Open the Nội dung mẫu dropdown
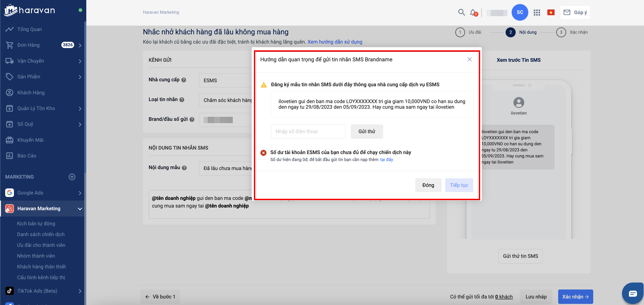Screen dimensions: 644x305 pyautogui.click(x=226, y=168)
